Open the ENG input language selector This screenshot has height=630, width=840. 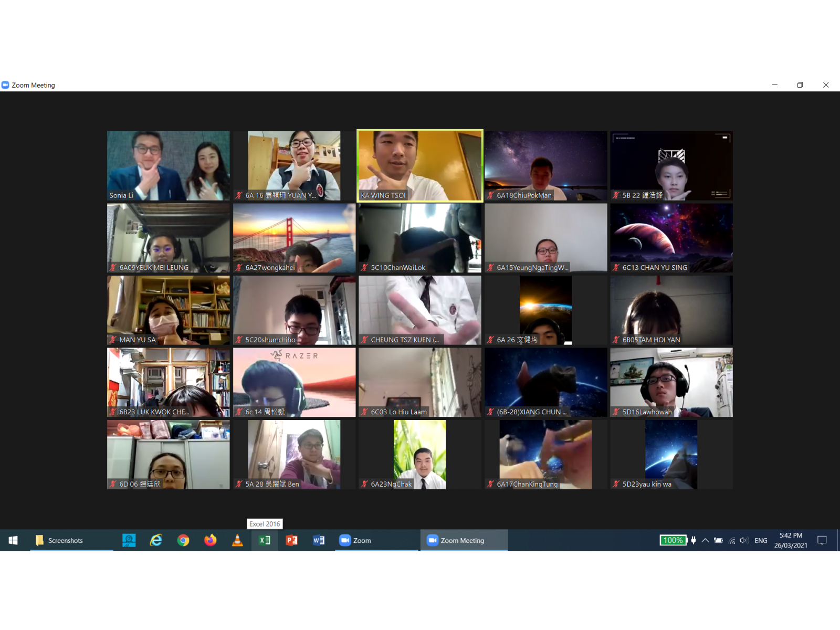pos(761,540)
